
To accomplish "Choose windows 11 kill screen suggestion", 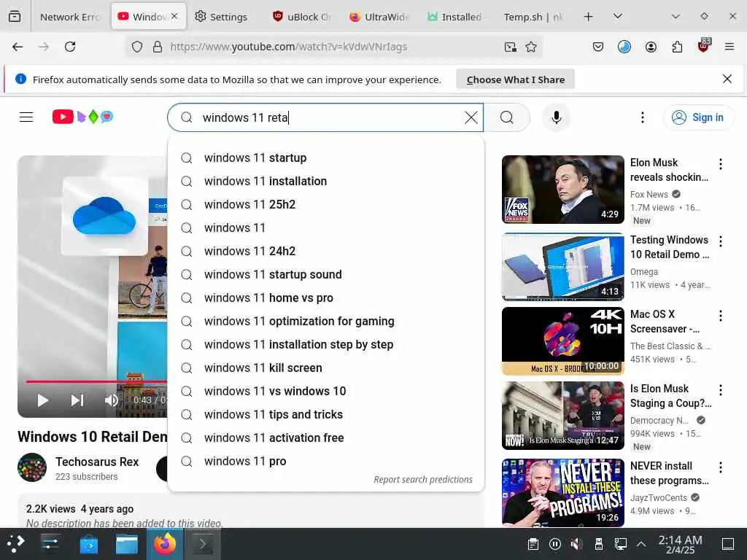I will point(326,367).
